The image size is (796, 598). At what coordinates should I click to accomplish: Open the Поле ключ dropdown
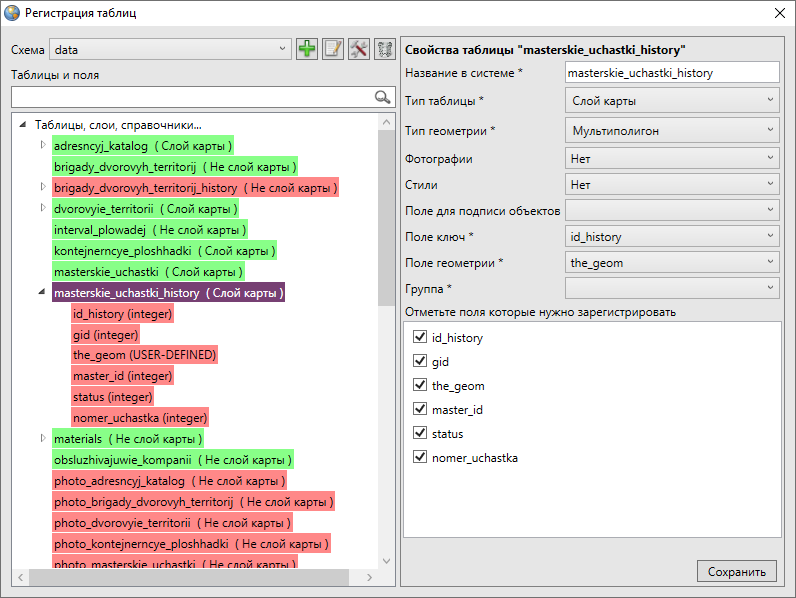(671, 237)
